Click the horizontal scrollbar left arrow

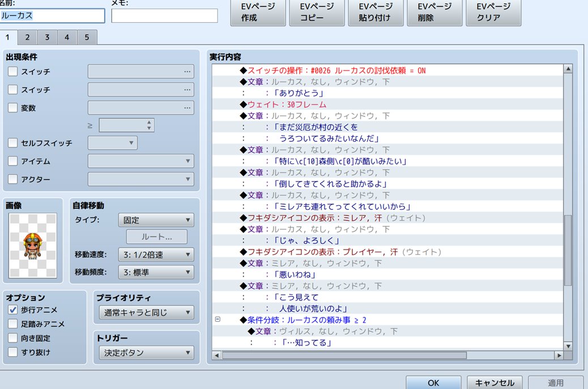216,355
